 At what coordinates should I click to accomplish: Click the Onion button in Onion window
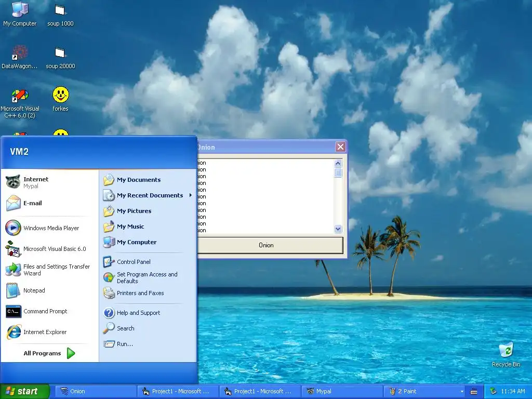coord(270,245)
